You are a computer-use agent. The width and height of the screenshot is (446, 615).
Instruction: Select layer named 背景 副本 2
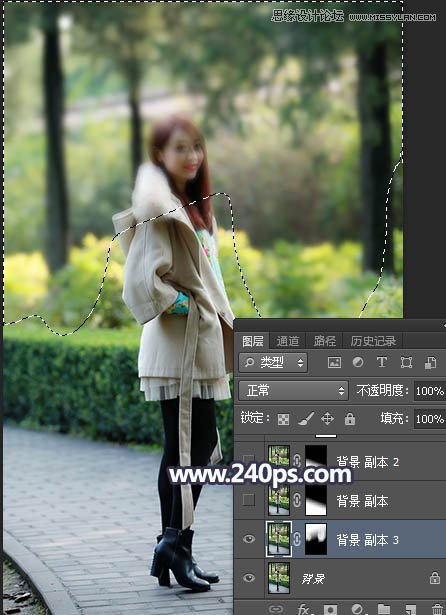click(367, 462)
